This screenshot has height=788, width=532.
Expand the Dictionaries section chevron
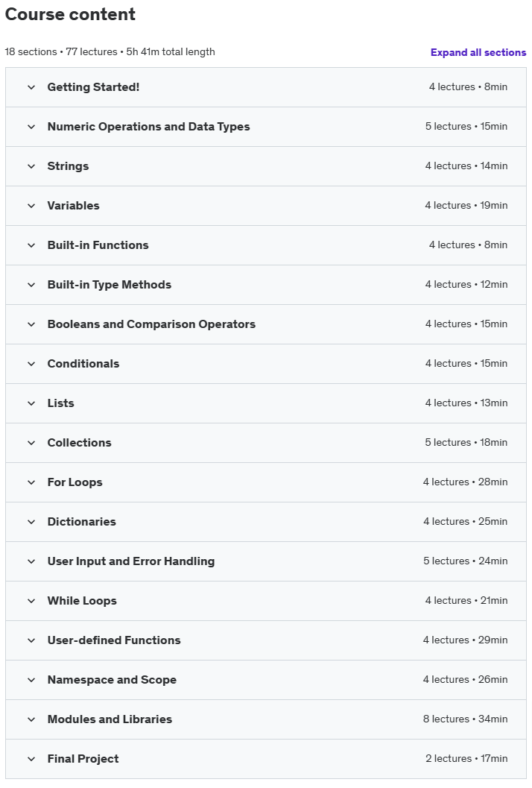click(31, 522)
